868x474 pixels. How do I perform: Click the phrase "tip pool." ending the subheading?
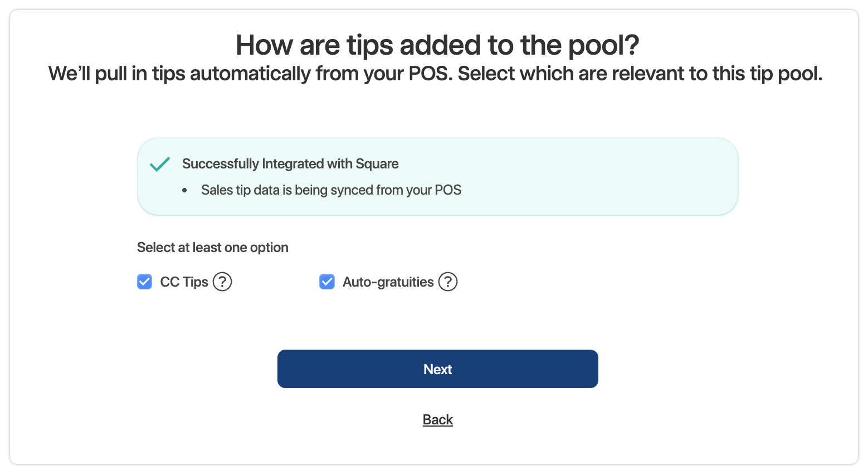point(786,74)
